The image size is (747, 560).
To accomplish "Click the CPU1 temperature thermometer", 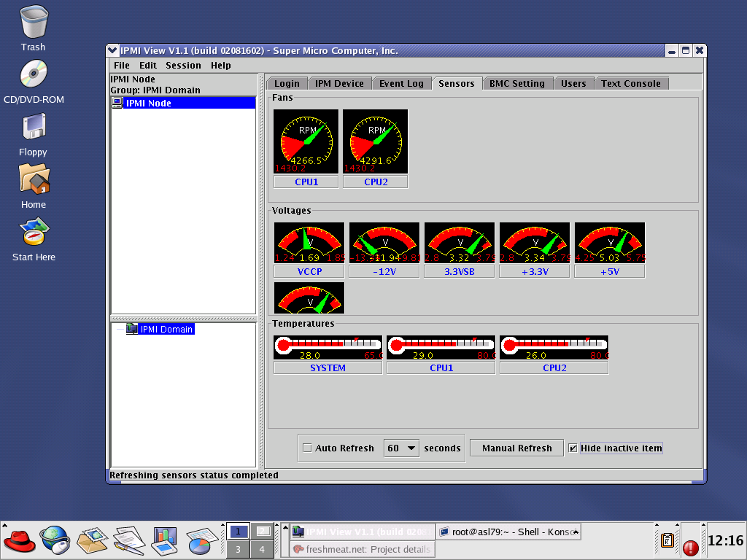I will [441, 348].
